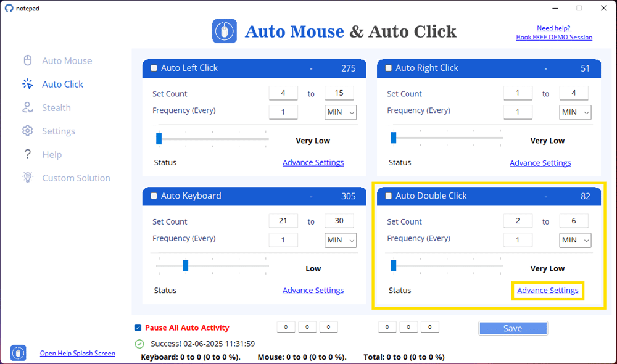Click the Auto Mouse sidebar icon
Screen dimensions: 617x364
tap(27, 60)
